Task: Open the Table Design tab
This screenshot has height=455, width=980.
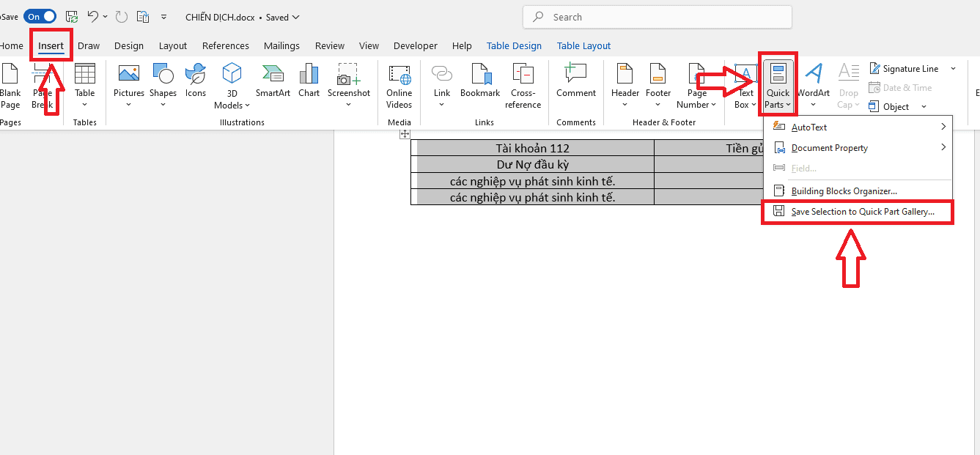Action: (514, 45)
